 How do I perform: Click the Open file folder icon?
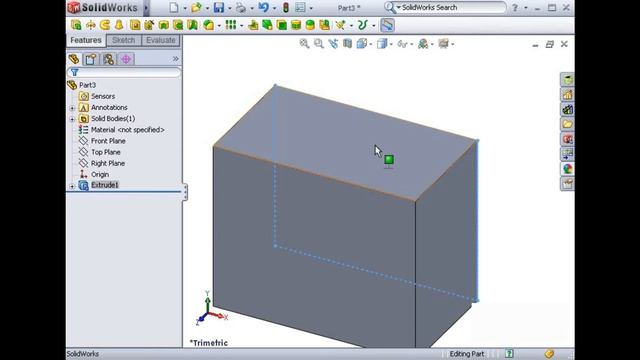[x=196, y=7]
